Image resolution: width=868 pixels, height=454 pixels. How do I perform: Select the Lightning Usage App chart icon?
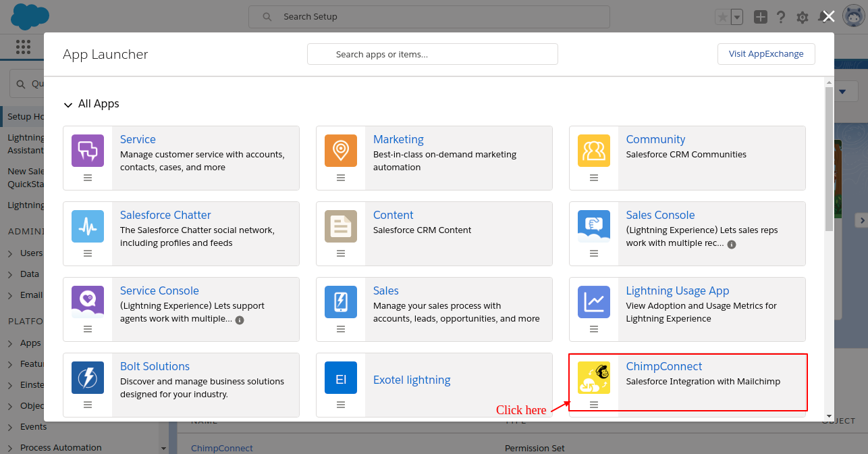coord(593,302)
